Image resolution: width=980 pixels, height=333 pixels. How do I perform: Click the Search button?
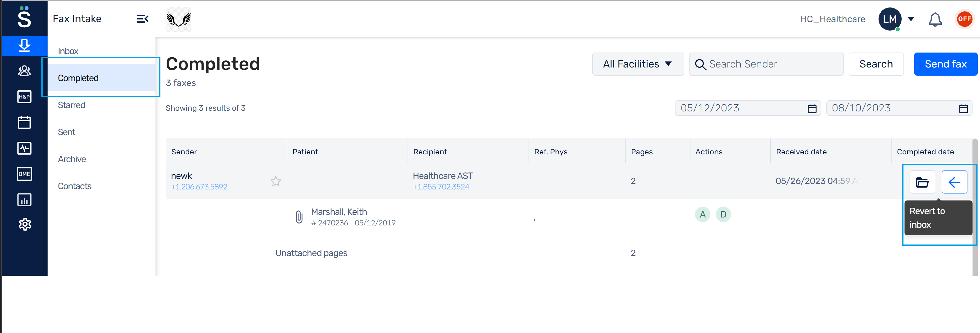pos(876,64)
